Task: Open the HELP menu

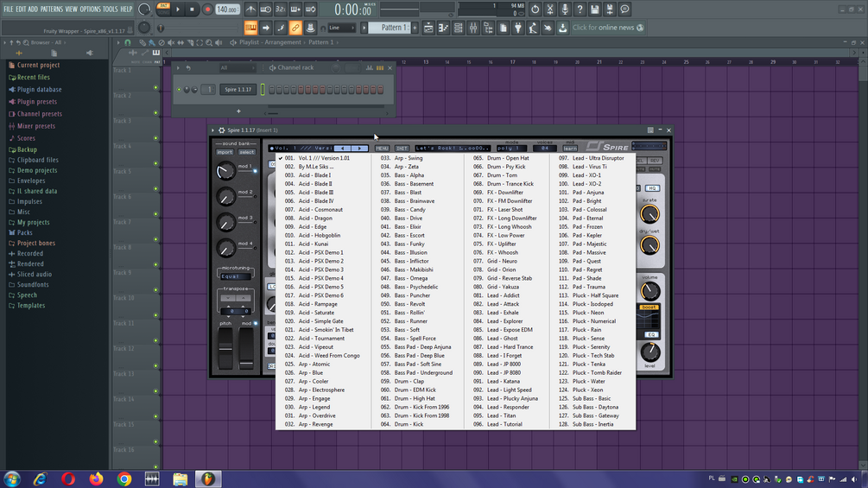Action: pyautogui.click(x=126, y=9)
